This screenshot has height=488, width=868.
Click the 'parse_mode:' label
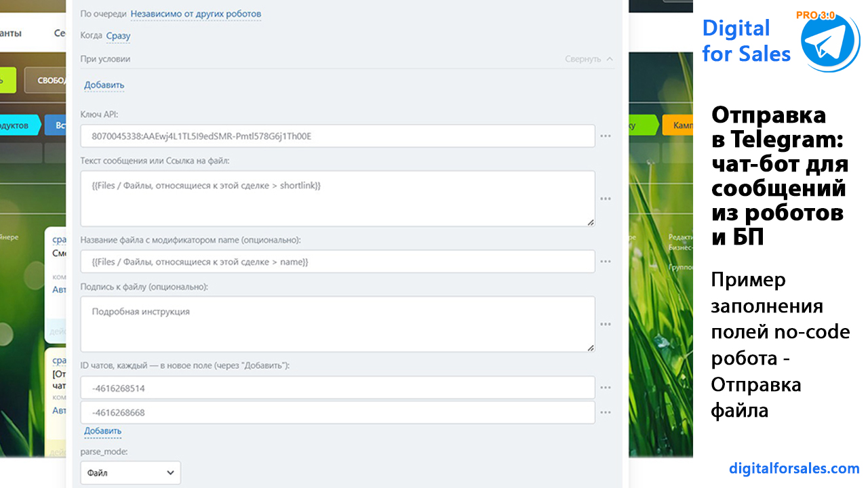(104, 451)
